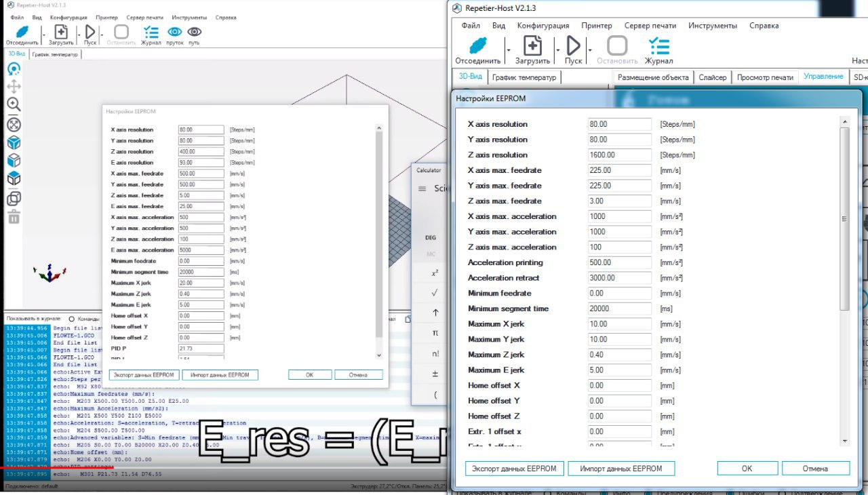
Task: Switch to График температур tab in enlarged window
Action: click(524, 77)
